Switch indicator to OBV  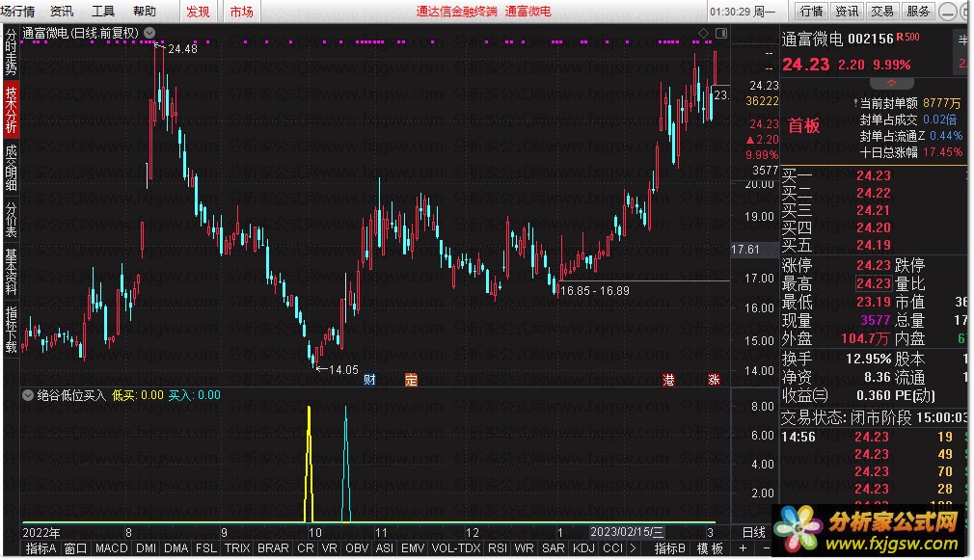coord(357,548)
